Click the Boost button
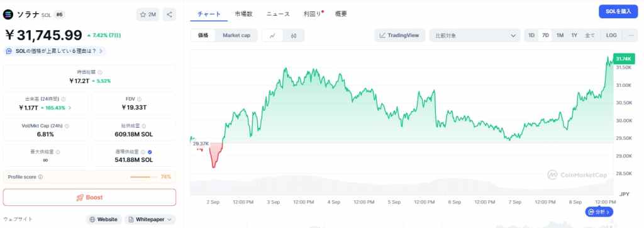 pyautogui.click(x=89, y=198)
